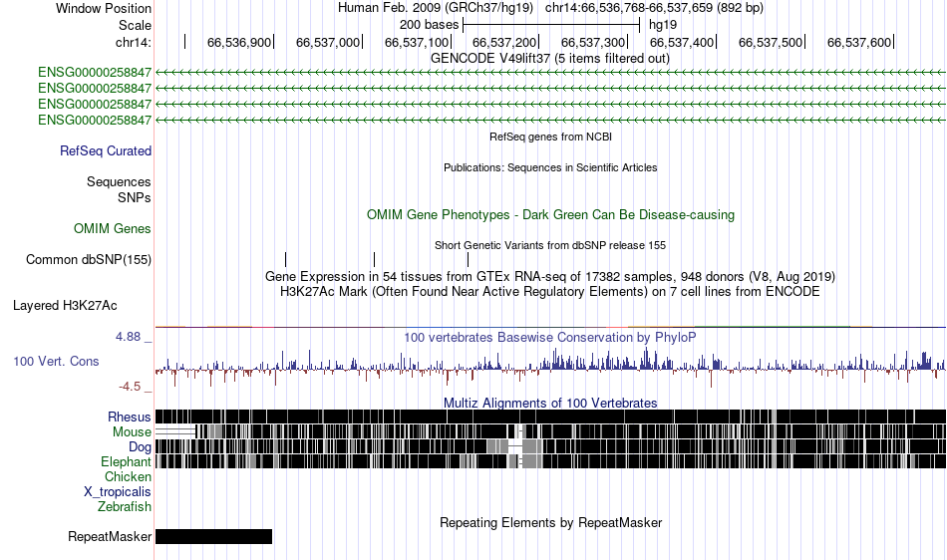
Task: Open the RefSeq Curated track label
Action: [106, 150]
